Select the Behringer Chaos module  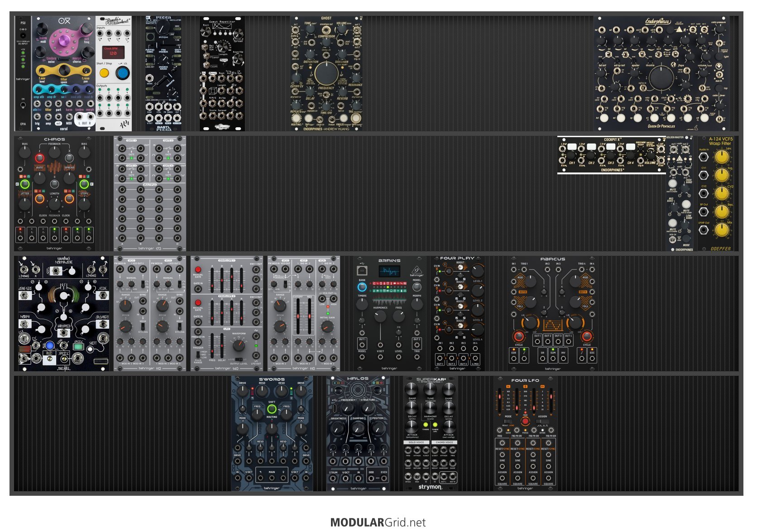pos(55,194)
